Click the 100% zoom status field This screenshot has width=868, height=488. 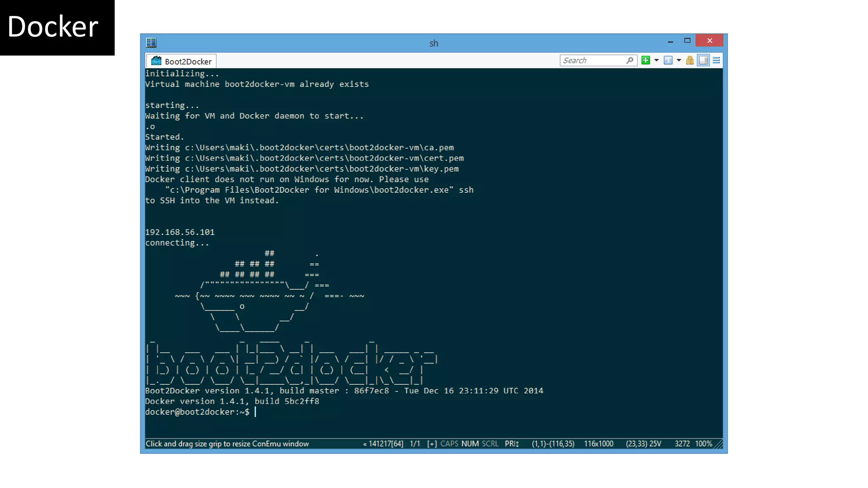pyautogui.click(x=704, y=444)
